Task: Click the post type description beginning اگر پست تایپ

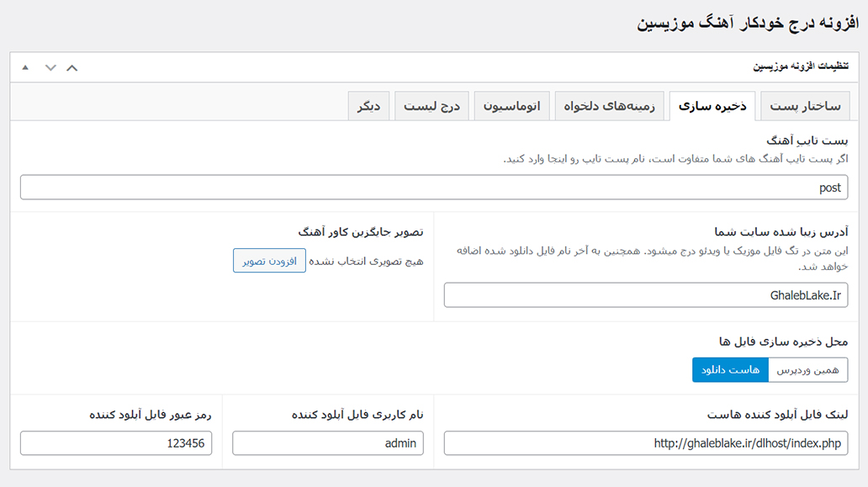Action: pos(675,159)
